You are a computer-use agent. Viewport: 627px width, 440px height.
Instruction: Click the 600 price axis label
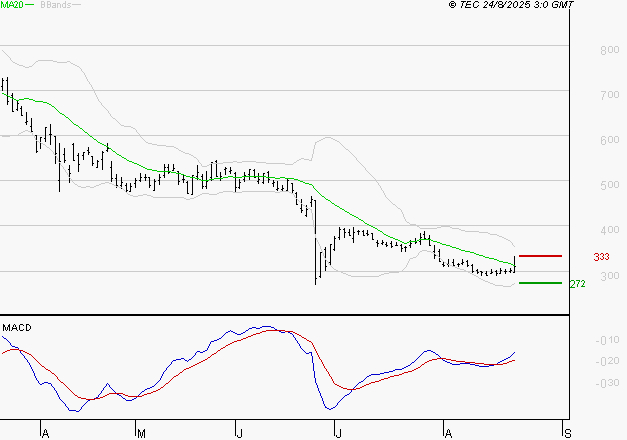[x=608, y=141]
